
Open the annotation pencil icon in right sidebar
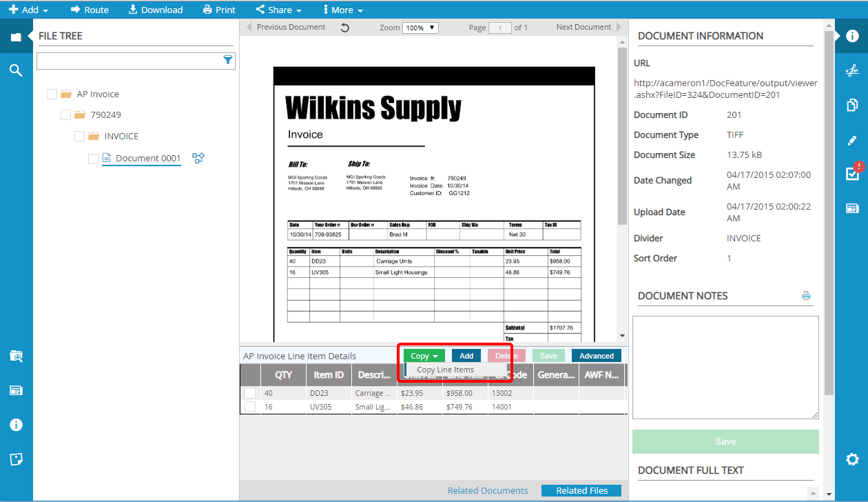[852, 140]
